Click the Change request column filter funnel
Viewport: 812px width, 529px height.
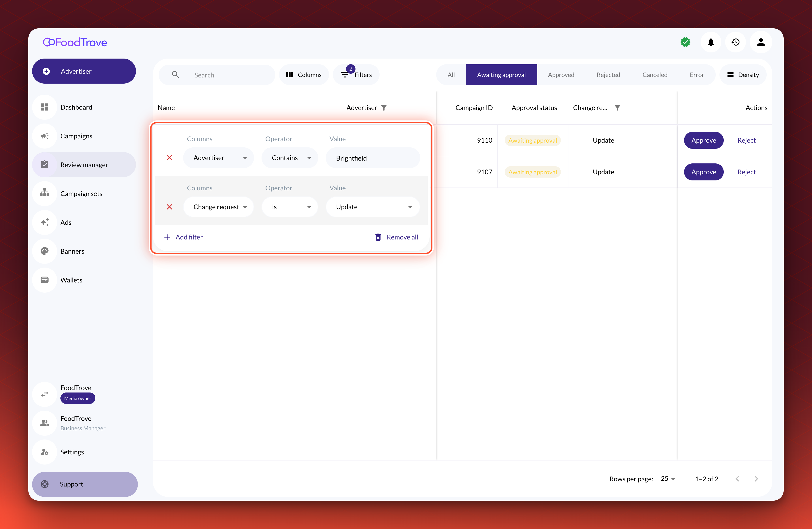(x=617, y=108)
